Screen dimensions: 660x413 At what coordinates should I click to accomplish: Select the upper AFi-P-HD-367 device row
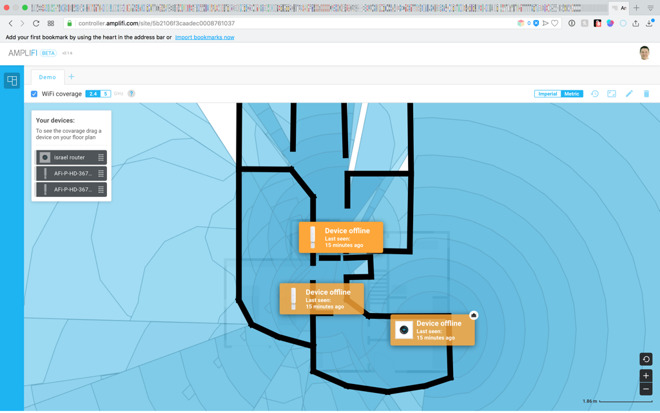(x=71, y=173)
